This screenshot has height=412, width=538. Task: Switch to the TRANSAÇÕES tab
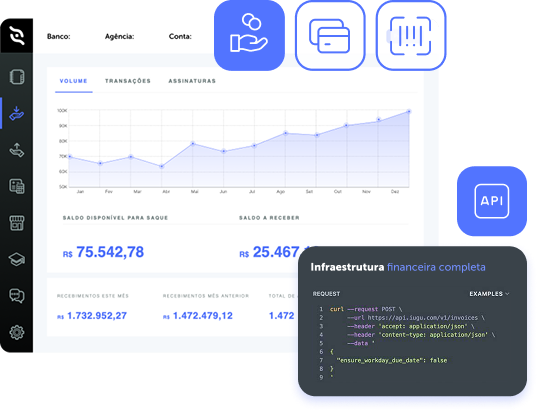[x=128, y=81]
